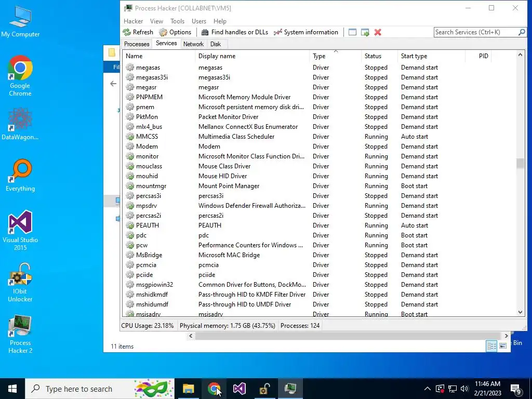The height and width of the screenshot is (399, 532).
Task: Click the vertical scrollbar thumb in services list
Action: (520, 163)
